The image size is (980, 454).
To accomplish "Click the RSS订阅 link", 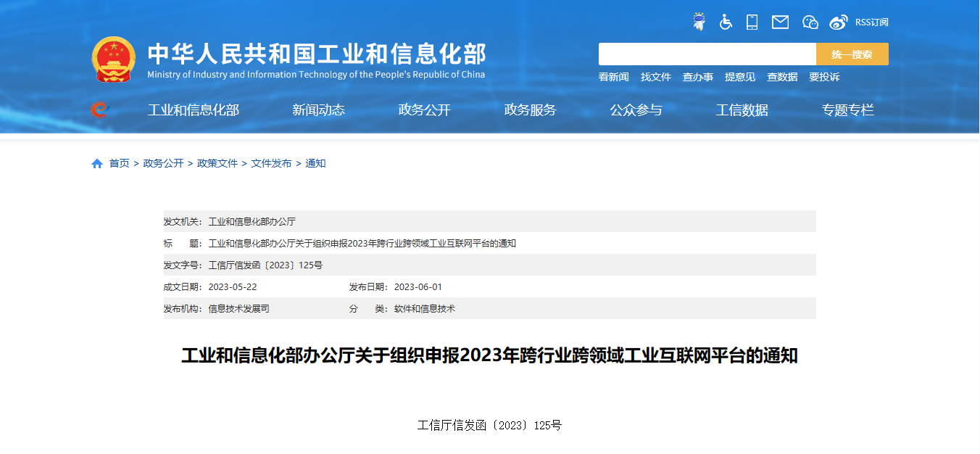I will pyautogui.click(x=871, y=22).
